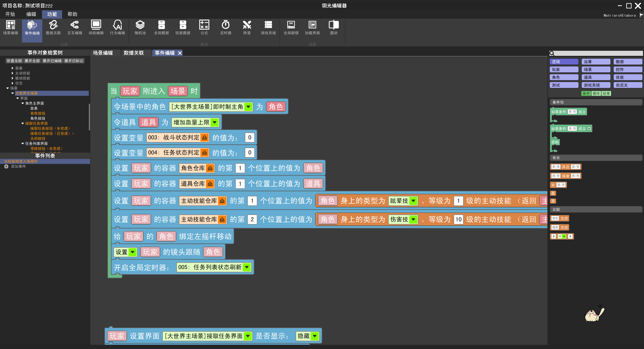This screenshot has width=644, height=349.
Task: Toggle the 是/否 condition block under 如果条件
Action: [573, 112]
